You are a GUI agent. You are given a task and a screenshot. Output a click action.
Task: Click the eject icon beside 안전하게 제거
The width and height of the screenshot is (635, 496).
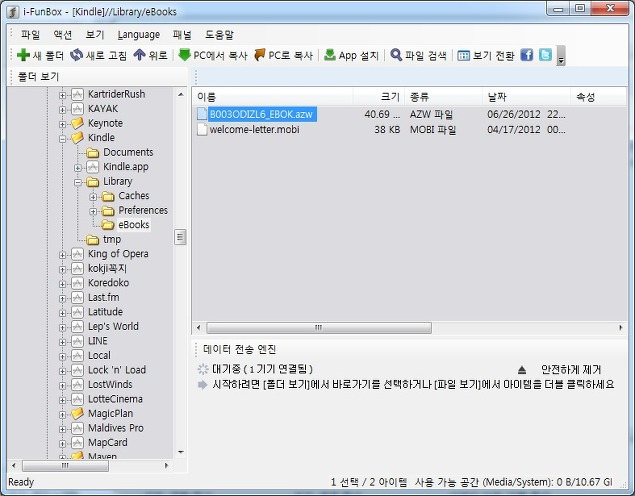click(522, 369)
